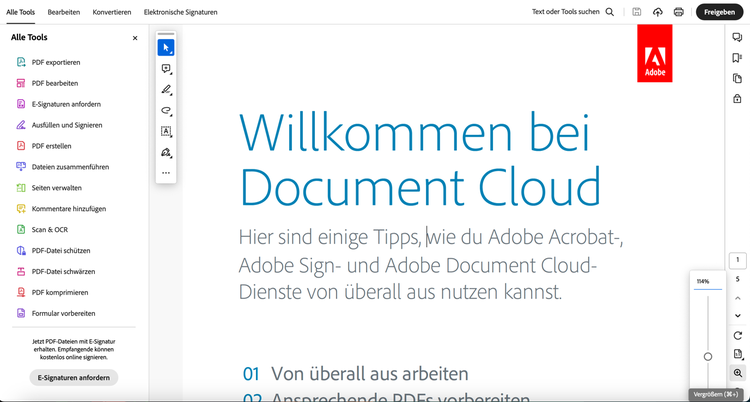Image resolution: width=750 pixels, height=402 pixels.
Task: Go to next page chevron
Action: click(737, 315)
